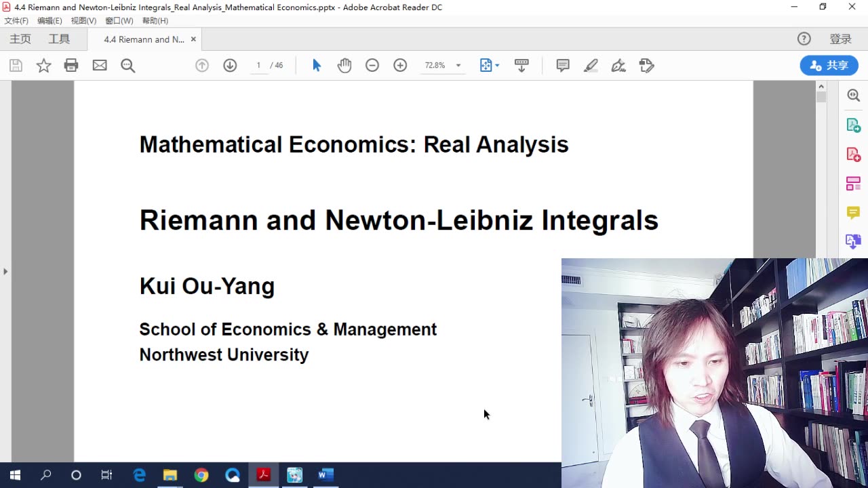The height and width of the screenshot is (488, 868).
Task: Click the Help question mark icon
Action: coord(804,39)
